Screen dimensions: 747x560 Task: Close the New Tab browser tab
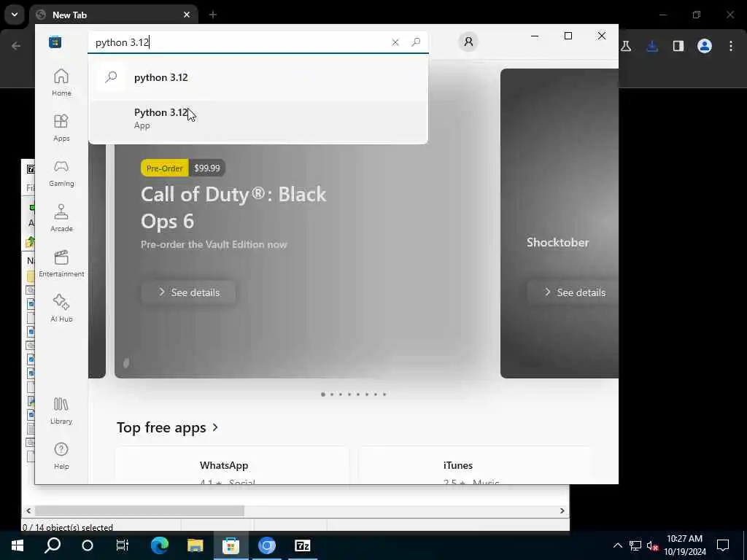[187, 15]
